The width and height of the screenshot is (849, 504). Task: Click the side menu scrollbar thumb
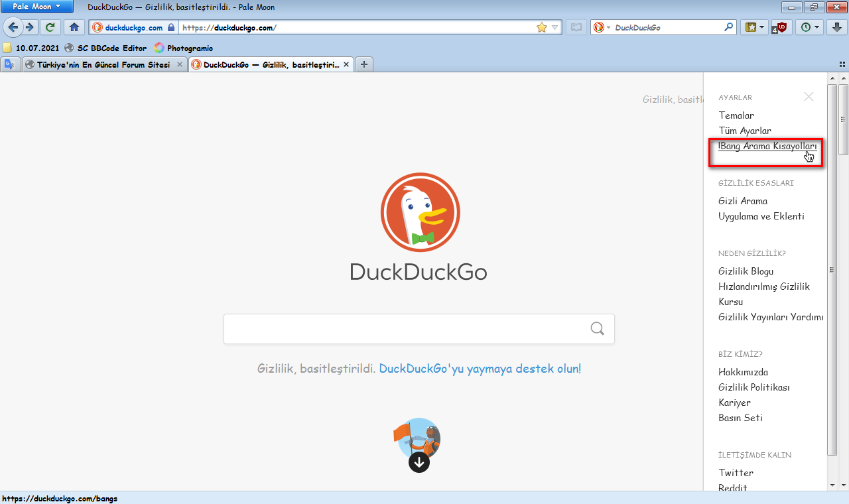coord(832,269)
